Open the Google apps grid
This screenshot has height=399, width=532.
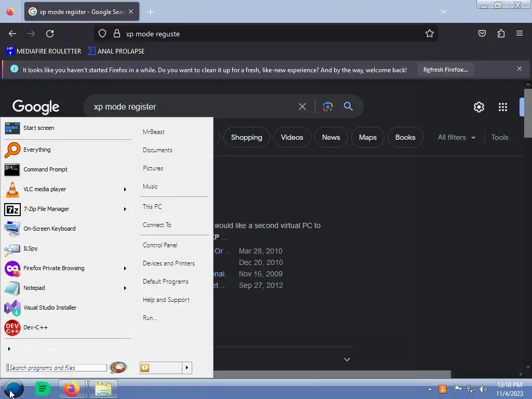point(503,107)
